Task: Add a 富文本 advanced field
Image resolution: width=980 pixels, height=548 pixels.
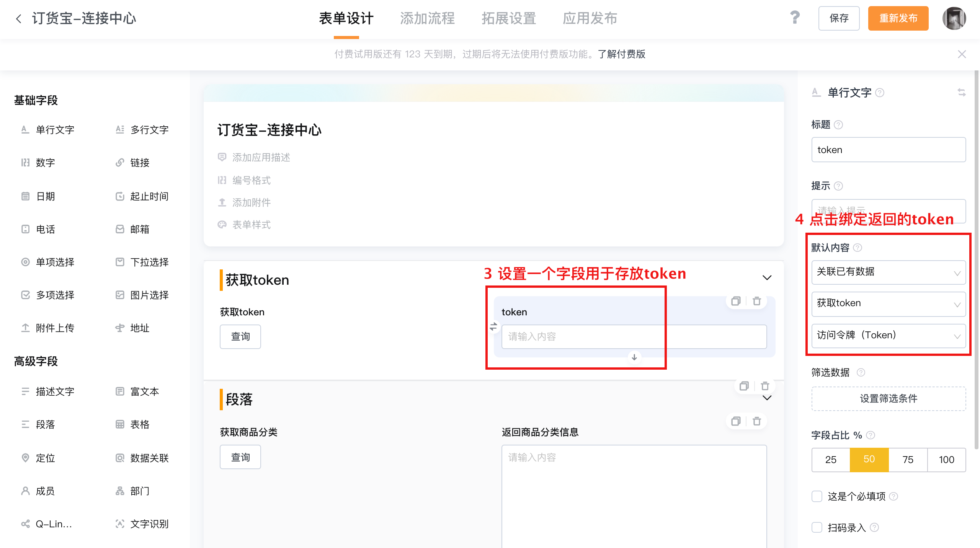Action: click(x=137, y=391)
